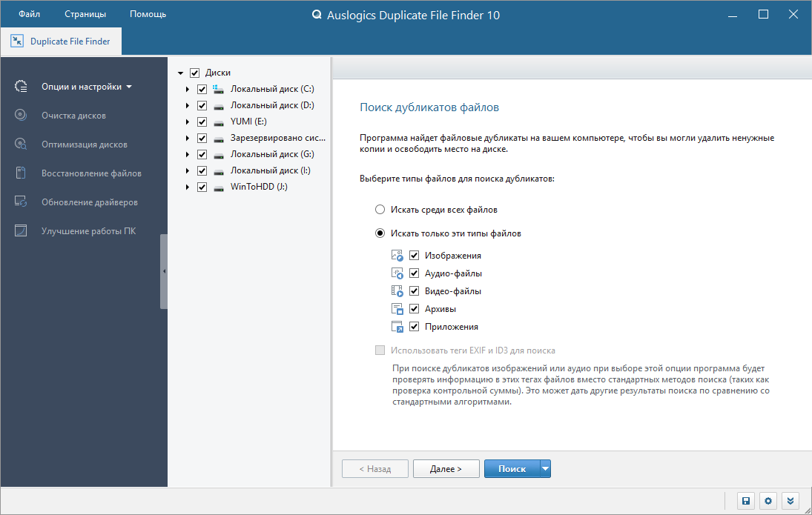This screenshot has width=812, height=515.
Task: Collapse the Диски tree node
Action: 181,73
